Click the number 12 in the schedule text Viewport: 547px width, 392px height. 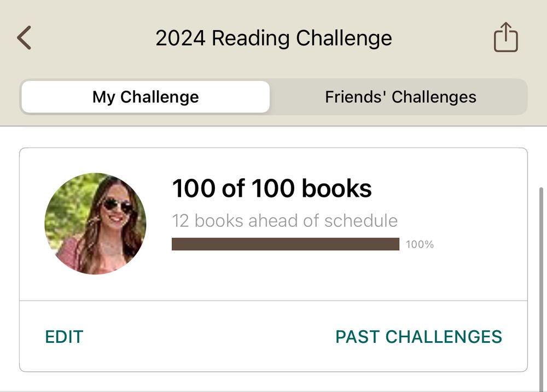click(181, 221)
